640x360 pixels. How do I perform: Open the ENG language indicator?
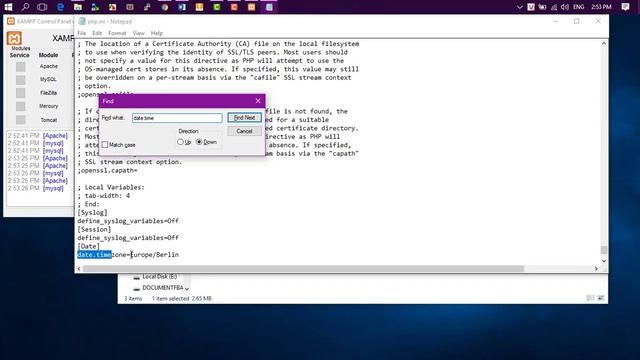coord(578,7)
